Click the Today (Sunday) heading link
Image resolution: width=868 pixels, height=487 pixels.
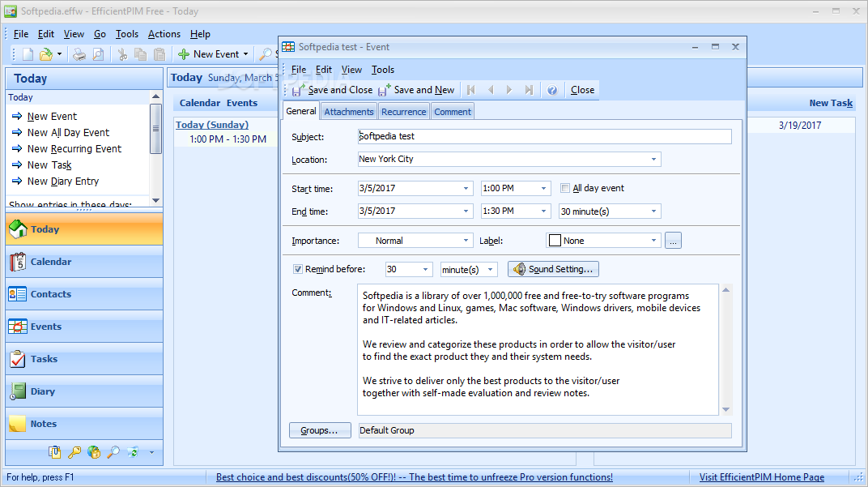(212, 125)
